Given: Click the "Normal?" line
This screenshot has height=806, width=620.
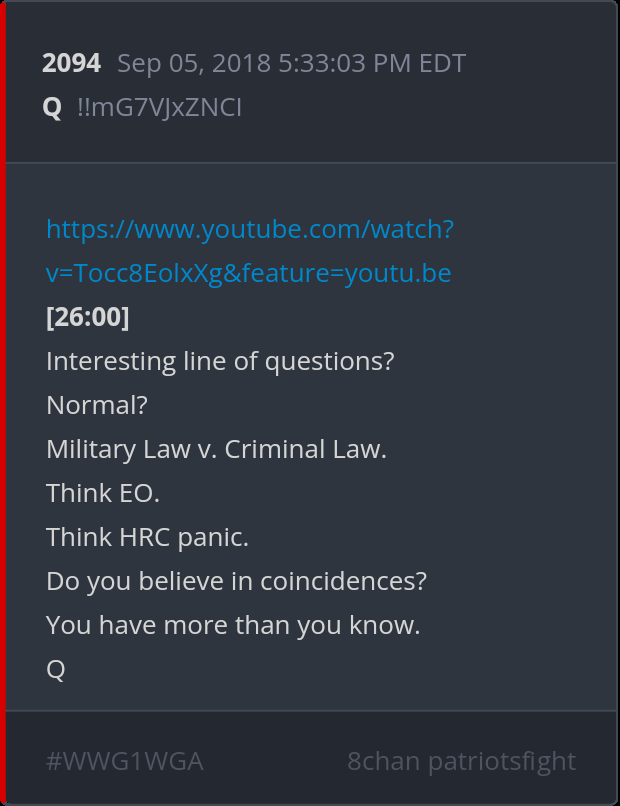Looking at the screenshot, I should tap(97, 405).
